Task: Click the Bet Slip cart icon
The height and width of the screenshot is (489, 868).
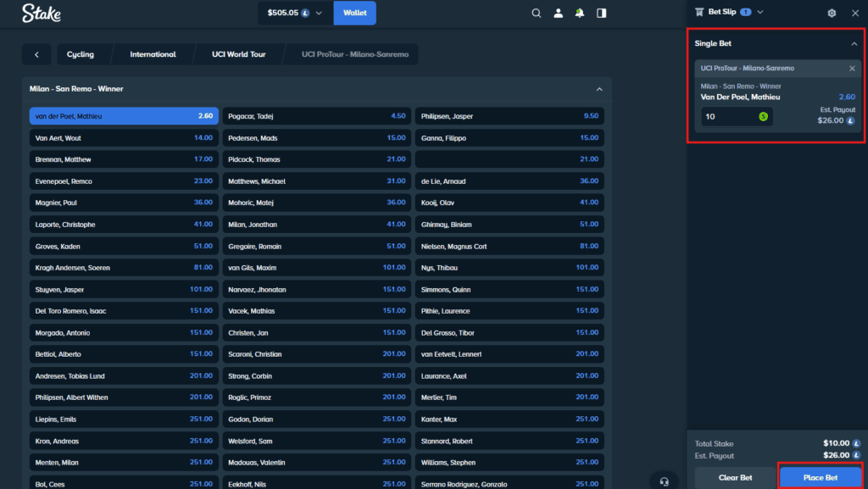Action: tap(698, 12)
